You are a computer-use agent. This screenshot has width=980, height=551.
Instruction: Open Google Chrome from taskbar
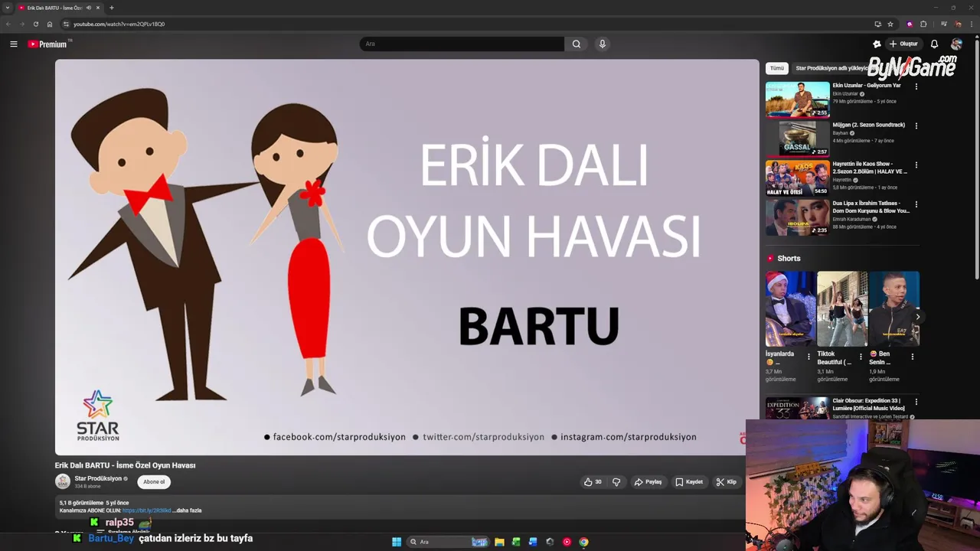point(583,542)
